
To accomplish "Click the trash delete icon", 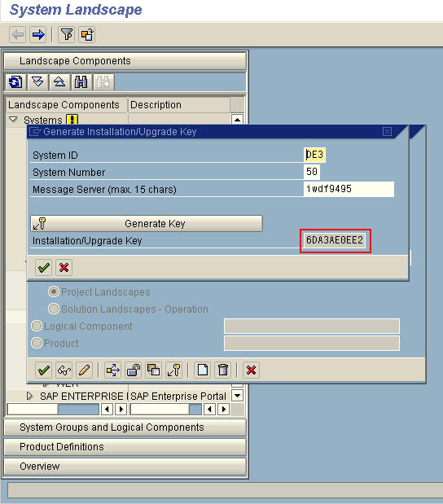I will pyautogui.click(x=223, y=370).
